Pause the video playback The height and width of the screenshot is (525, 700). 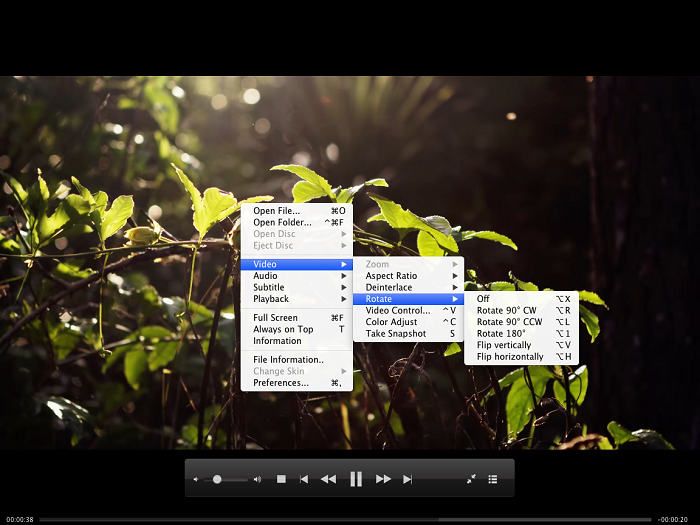pos(355,479)
